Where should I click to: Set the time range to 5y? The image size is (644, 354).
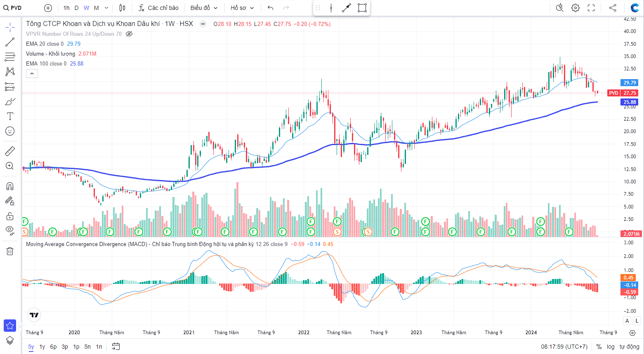tap(31, 347)
